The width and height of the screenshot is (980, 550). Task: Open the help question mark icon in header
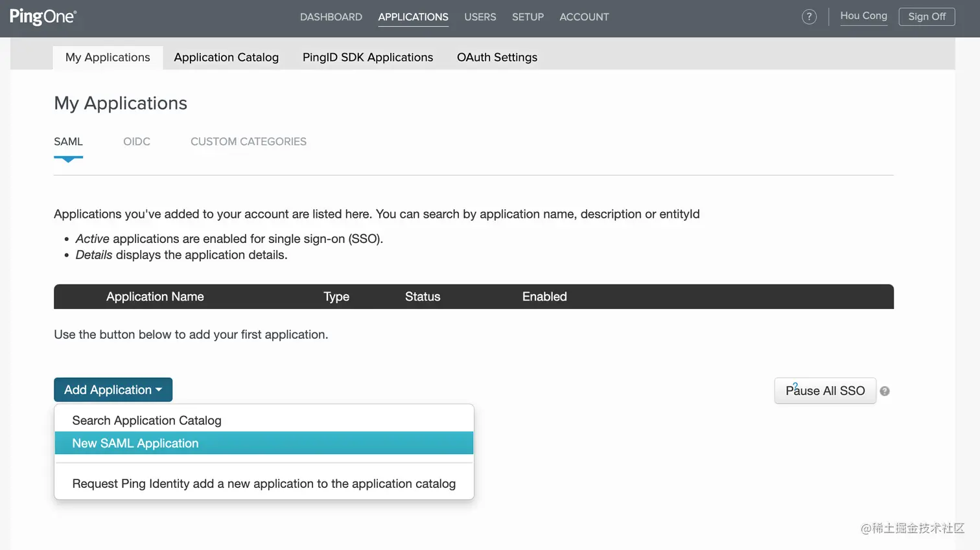809,17
